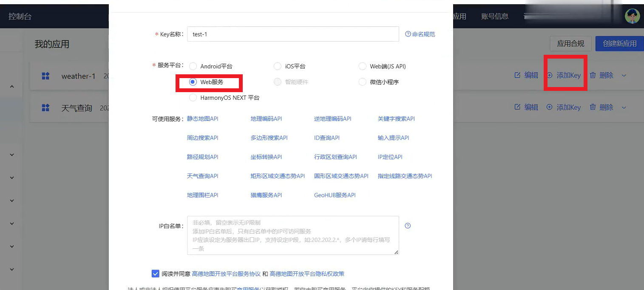
Task: Click 添加Key for the weather-1 app
Action: point(564,75)
